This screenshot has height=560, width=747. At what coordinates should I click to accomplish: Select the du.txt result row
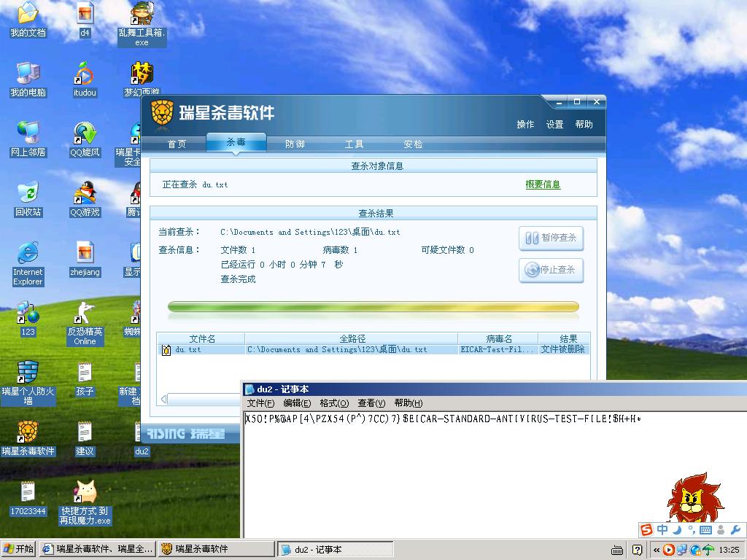[373, 349]
